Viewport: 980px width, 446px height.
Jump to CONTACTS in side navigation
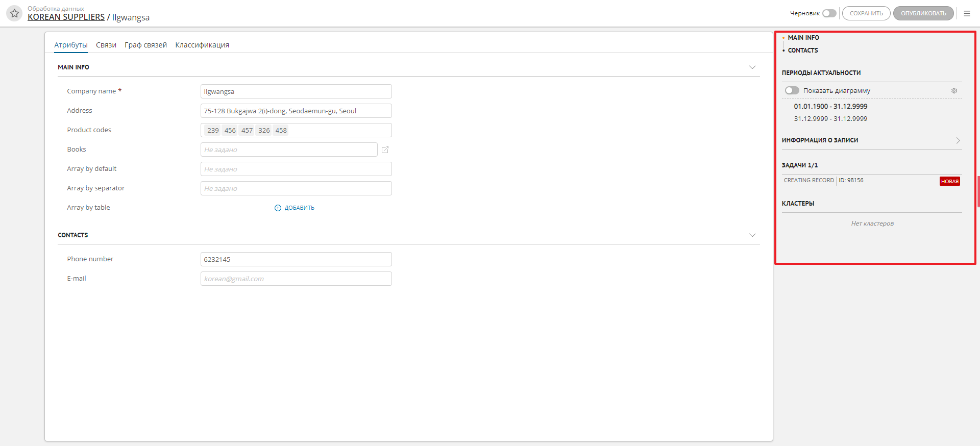[802, 51]
